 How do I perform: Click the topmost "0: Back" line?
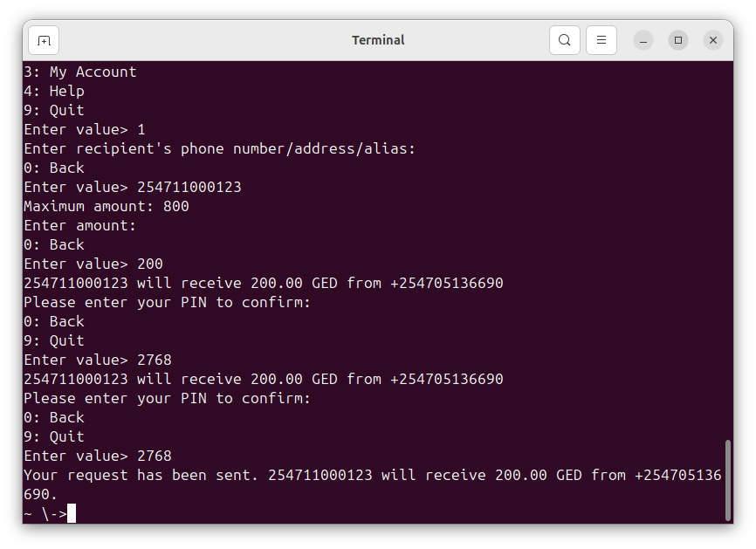click(54, 168)
